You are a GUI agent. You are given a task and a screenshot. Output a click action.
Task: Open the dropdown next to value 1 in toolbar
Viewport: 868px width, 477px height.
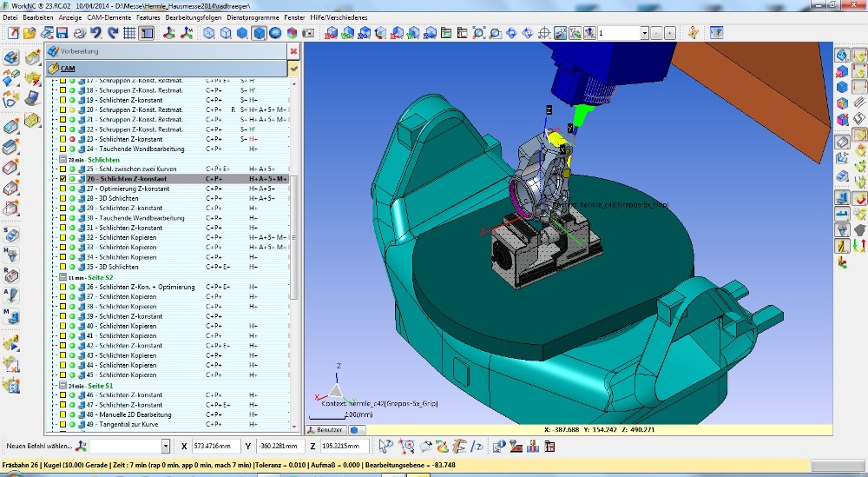[644, 33]
